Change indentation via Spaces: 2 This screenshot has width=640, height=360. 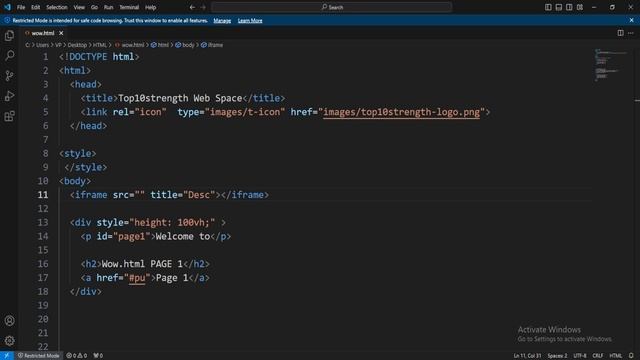pos(557,356)
